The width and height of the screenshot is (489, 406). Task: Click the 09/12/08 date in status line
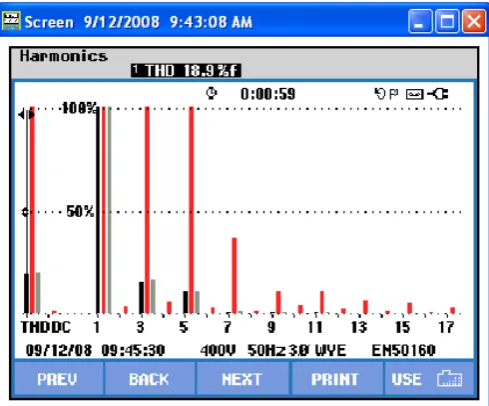[59, 350]
